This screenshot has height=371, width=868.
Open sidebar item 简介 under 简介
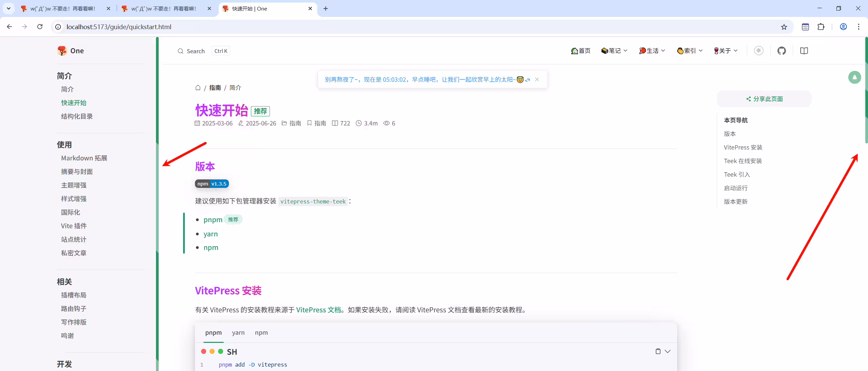tap(67, 89)
